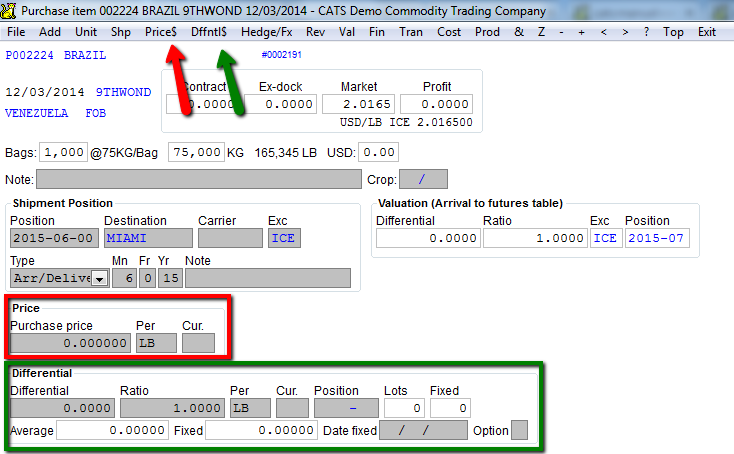
Task: Click the minus symbol in menu bar
Action: 561,32
